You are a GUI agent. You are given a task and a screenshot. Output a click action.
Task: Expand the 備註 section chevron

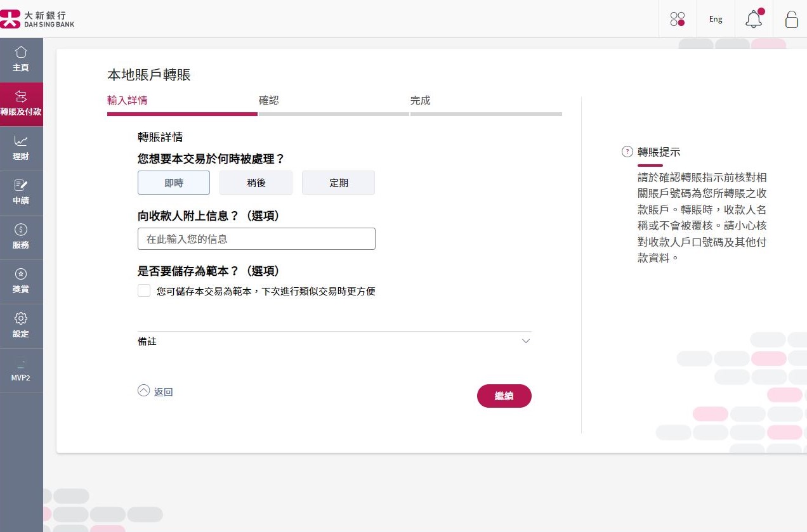pos(525,341)
